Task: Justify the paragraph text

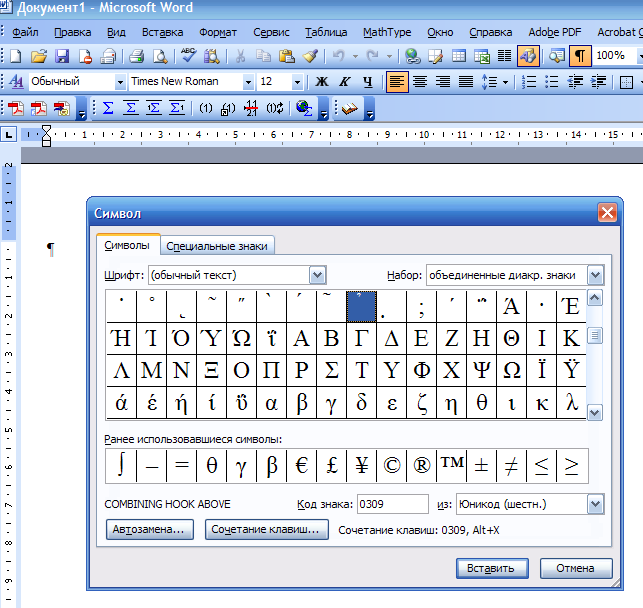Action: [466, 82]
